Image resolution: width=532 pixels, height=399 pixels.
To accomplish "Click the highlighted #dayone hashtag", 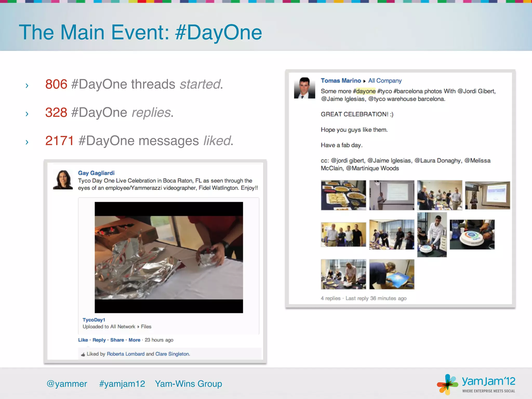I will pyautogui.click(x=364, y=91).
